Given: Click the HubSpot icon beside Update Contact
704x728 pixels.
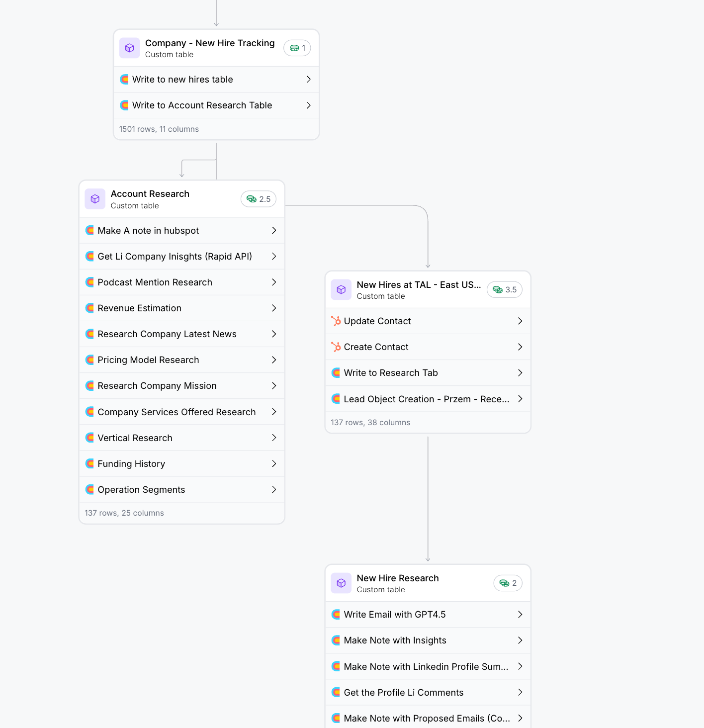Looking at the screenshot, I should click(336, 321).
